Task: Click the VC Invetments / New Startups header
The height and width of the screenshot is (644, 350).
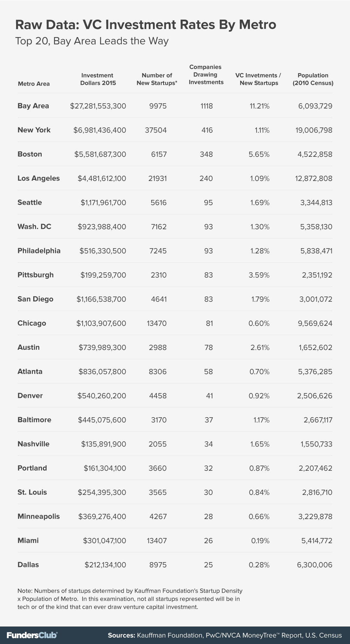Action: 259,79
